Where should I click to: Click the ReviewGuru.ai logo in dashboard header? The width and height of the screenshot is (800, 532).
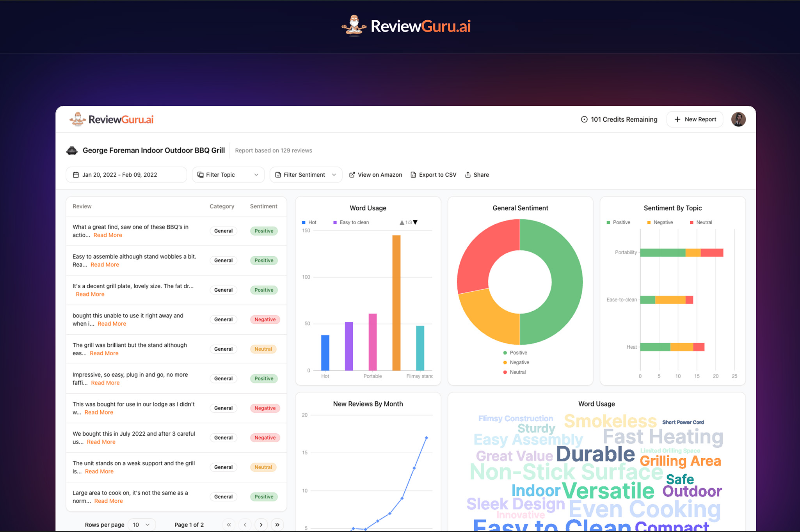pos(112,119)
